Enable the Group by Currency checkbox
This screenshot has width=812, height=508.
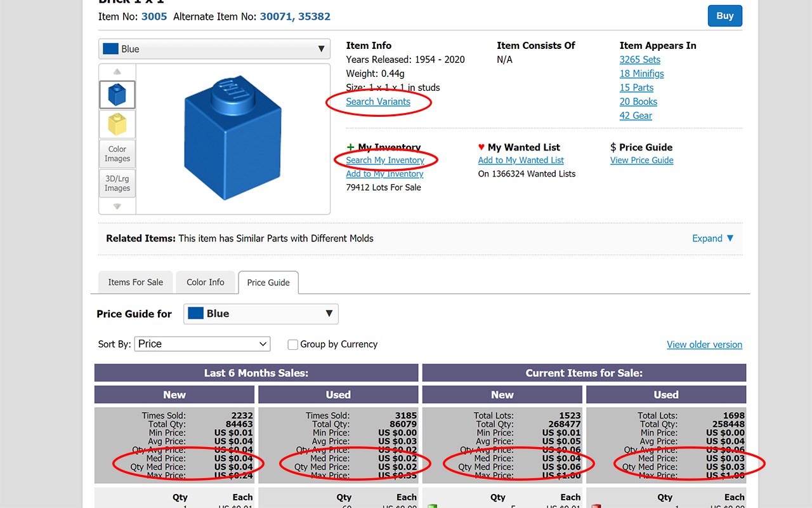click(x=292, y=345)
